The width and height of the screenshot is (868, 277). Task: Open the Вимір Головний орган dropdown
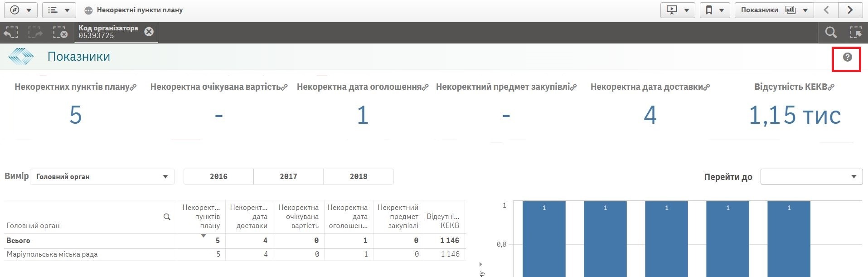click(102, 176)
